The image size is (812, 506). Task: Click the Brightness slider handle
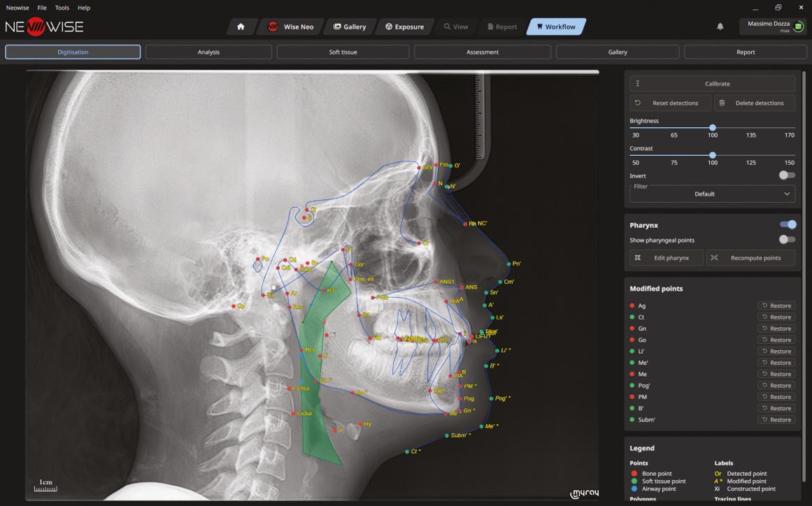(712, 128)
